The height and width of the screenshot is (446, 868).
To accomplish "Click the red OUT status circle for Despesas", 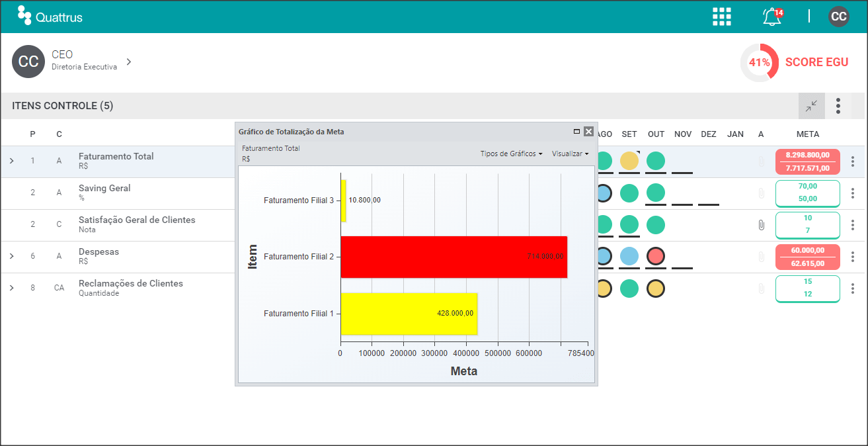I will click(656, 257).
